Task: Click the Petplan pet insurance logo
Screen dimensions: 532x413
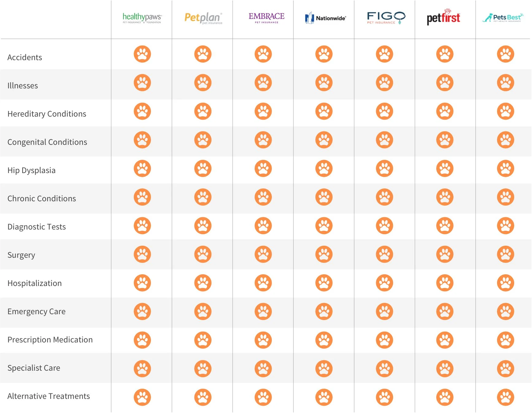Action: coord(203,18)
